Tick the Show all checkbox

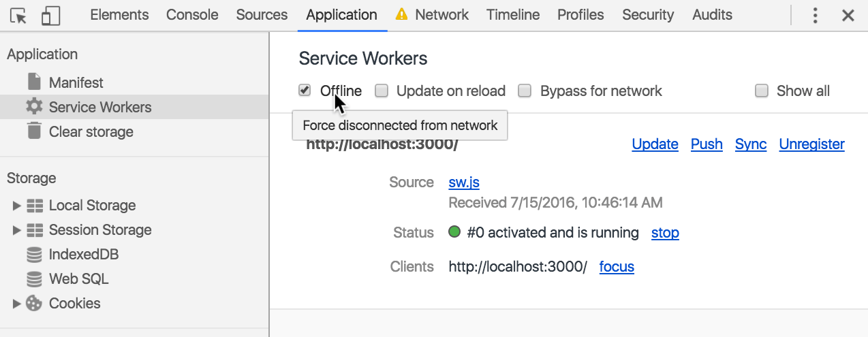tap(762, 91)
